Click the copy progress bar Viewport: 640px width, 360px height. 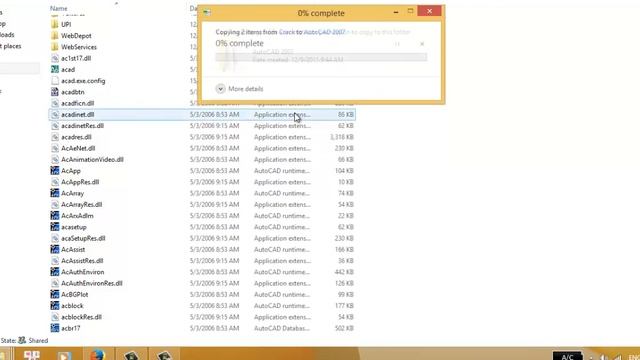[321, 57]
